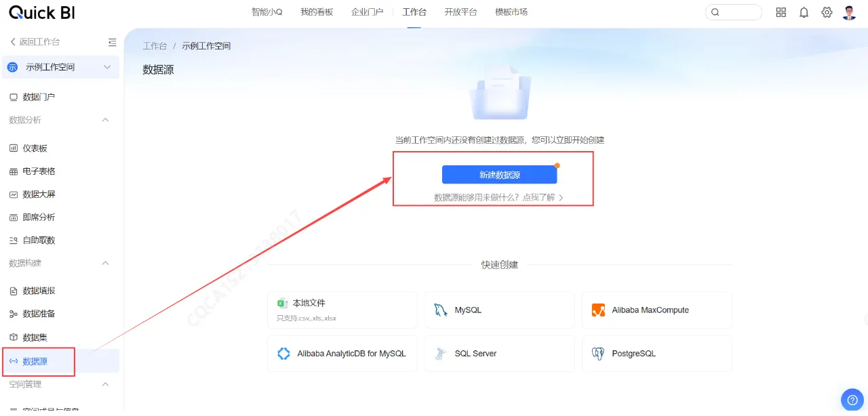The height and width of the screenshot is (416, 868).
Task: Go to the 企业门户 tab
Action: tap(368, 12)
